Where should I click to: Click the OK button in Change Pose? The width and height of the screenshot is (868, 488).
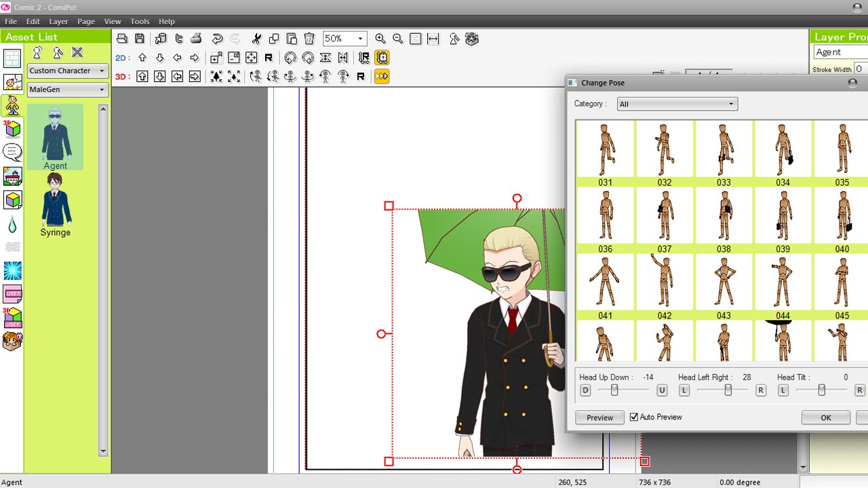coord(825,418)
